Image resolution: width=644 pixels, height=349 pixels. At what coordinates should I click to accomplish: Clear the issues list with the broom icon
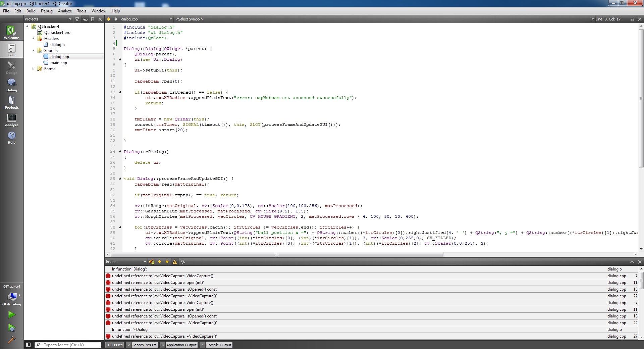(152, 262)
